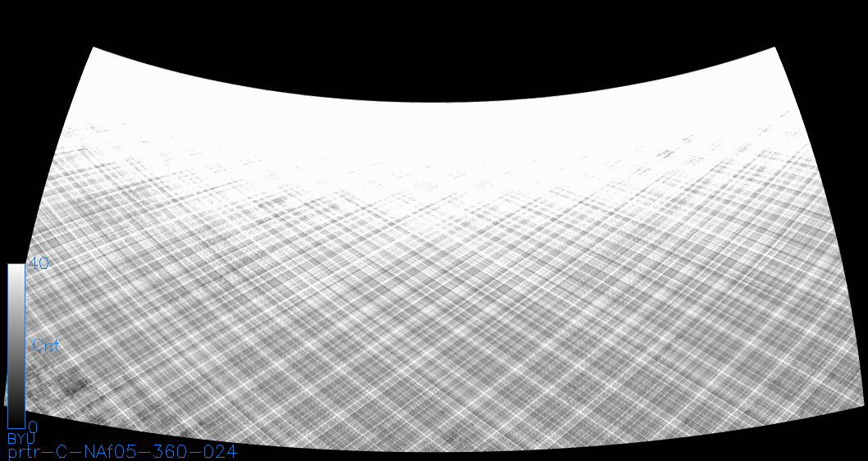The height and width of the screenshot is (461, 868).
Task: Click the grayscale colorbar legend
Action: tap(16, 346)
